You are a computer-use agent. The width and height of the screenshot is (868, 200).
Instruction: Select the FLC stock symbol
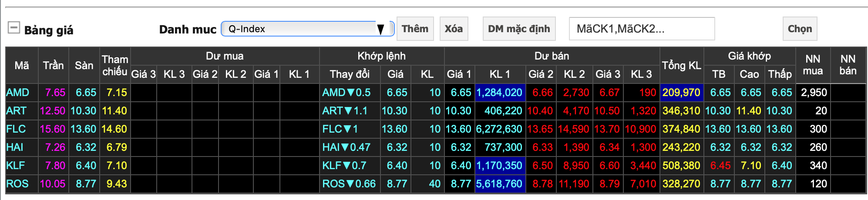point(16,129)
